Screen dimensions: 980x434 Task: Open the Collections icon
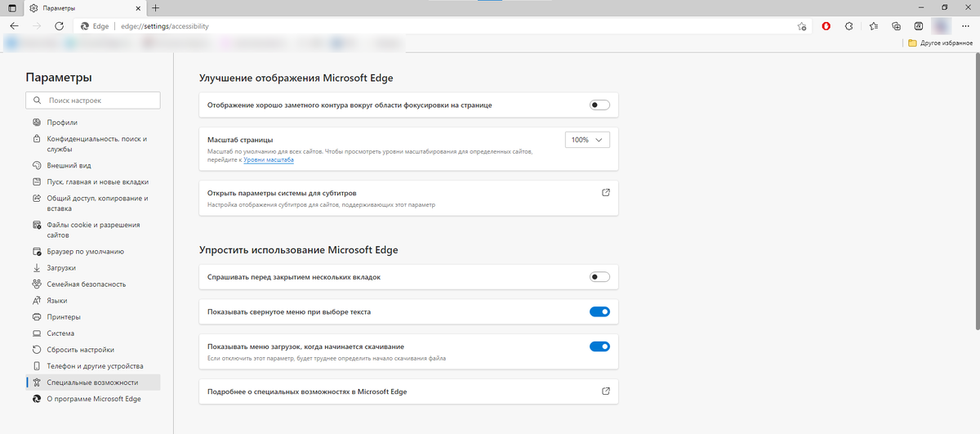click(897, 26)
